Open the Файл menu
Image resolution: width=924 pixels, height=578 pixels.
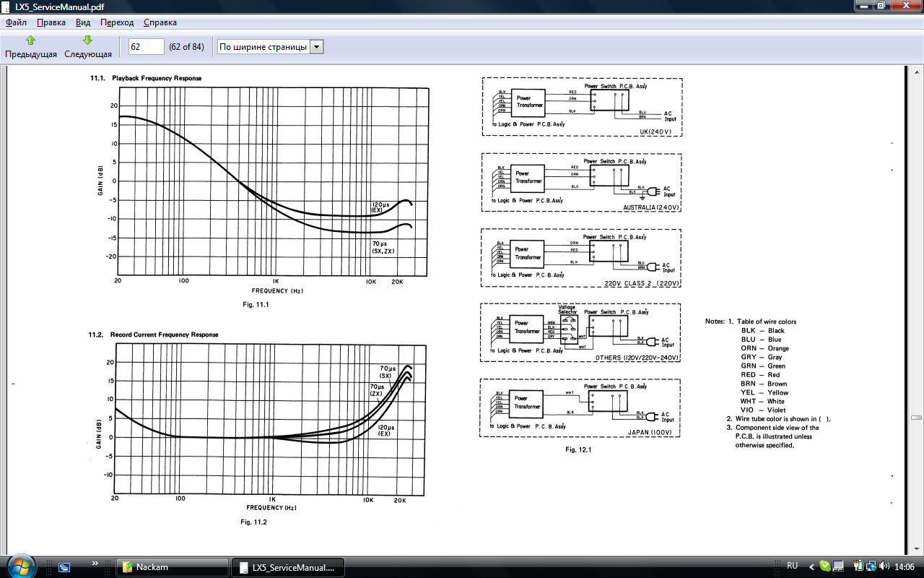pyautogui.click(x=16, y=22)
